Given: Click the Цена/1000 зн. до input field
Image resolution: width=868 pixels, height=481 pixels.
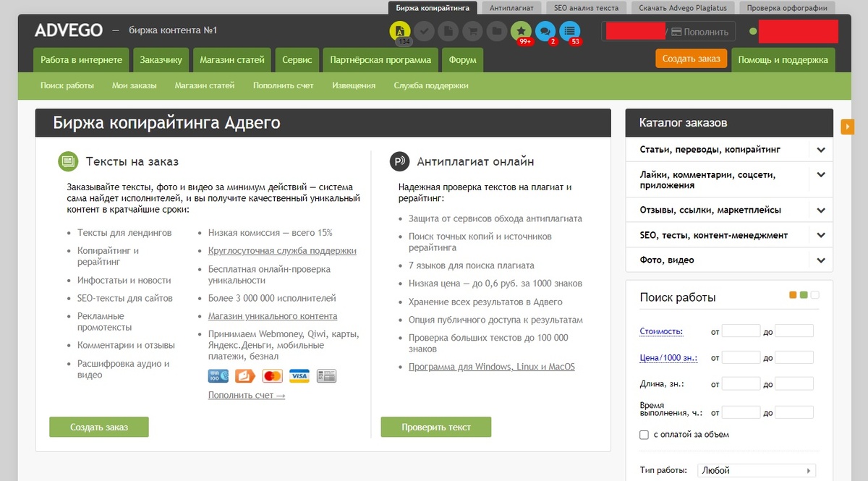Looking at the screenshot, I should pos(794,357).
